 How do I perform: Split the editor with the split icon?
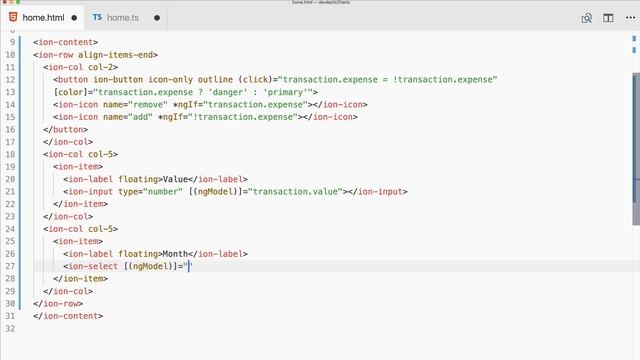click(x=608, y=18)
